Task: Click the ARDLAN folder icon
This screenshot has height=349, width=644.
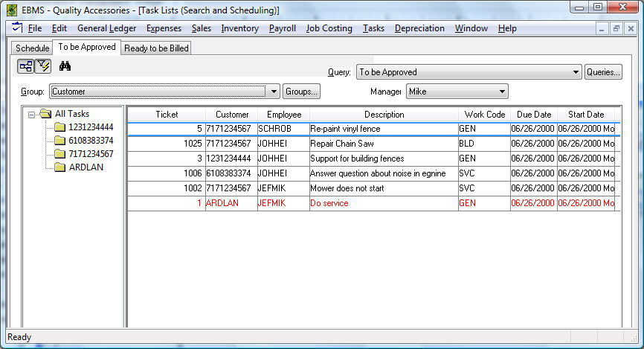Action: [60, 167]
